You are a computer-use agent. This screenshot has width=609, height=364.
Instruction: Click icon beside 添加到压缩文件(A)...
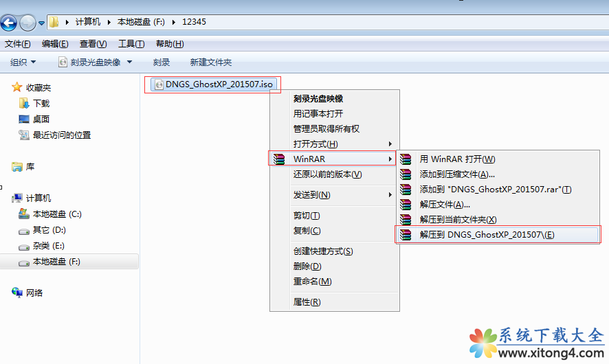pyautogui.click(x=406, y=174)
